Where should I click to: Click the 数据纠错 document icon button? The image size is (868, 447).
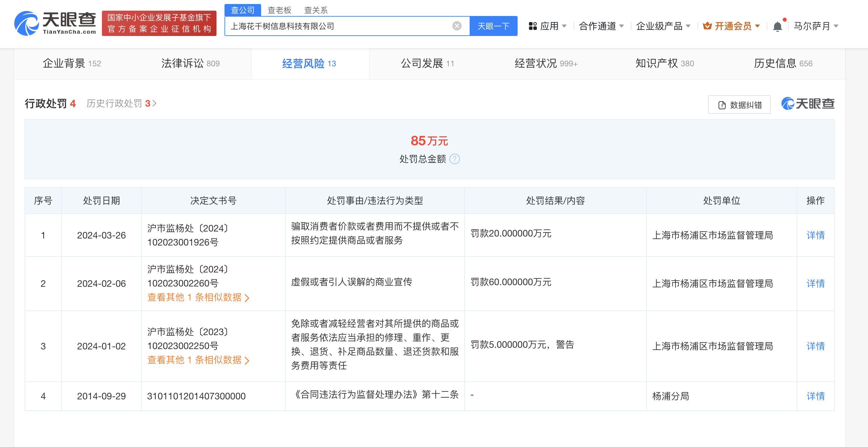[721, 105]
